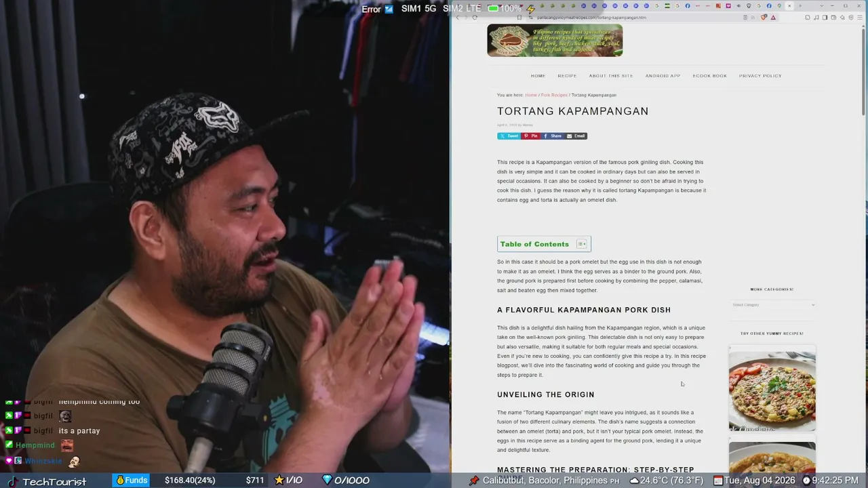Click the diamond icon showing 0/1000

point(327,480)
